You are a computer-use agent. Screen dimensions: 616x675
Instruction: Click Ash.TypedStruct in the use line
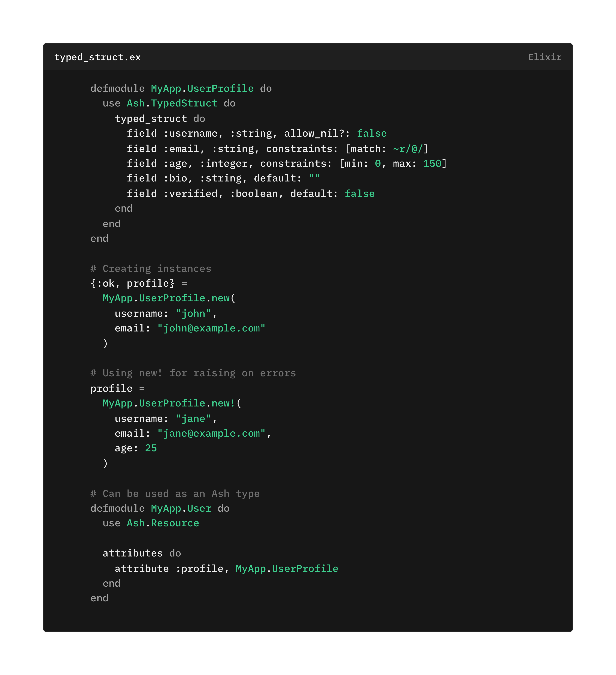[x=172, y=103]
